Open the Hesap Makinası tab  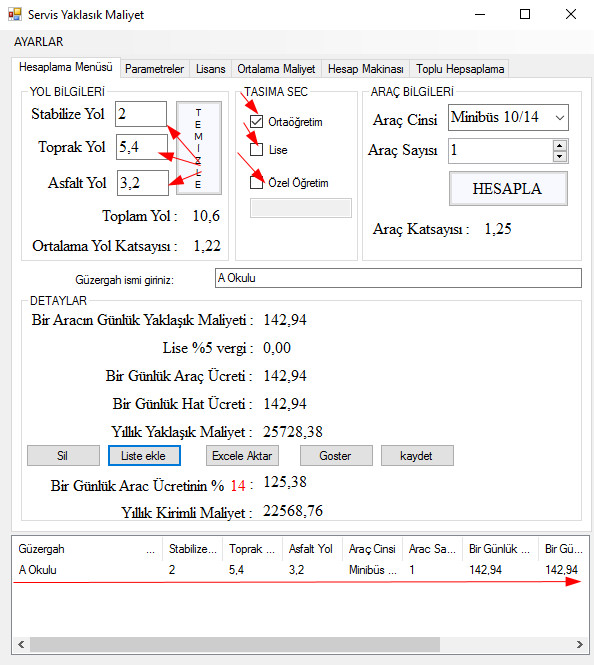point(365,69)
